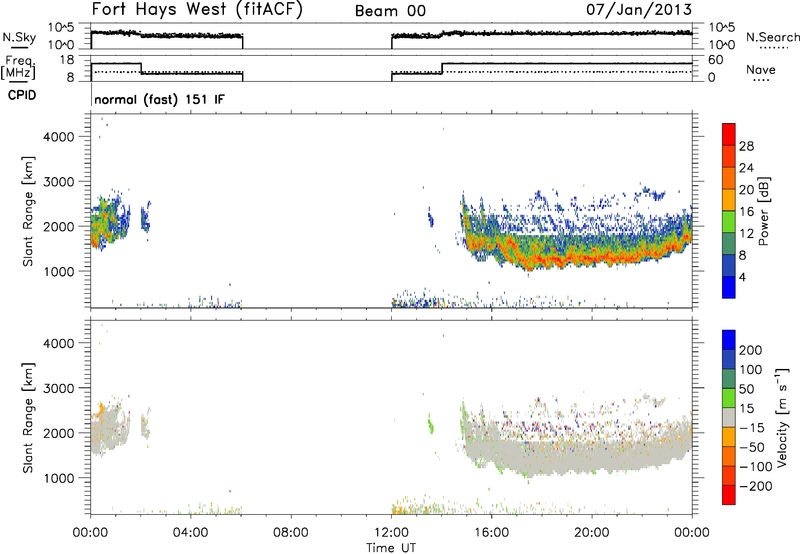Click the '12' value on power colorbar
The width and height of the screenshot is (800, 554).
(746, 234)
